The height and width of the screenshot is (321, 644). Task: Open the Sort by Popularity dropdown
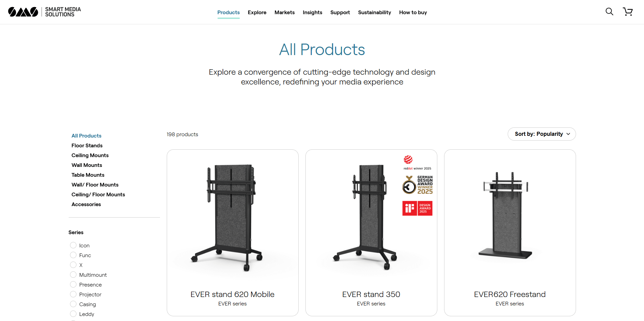click(542, 134)
